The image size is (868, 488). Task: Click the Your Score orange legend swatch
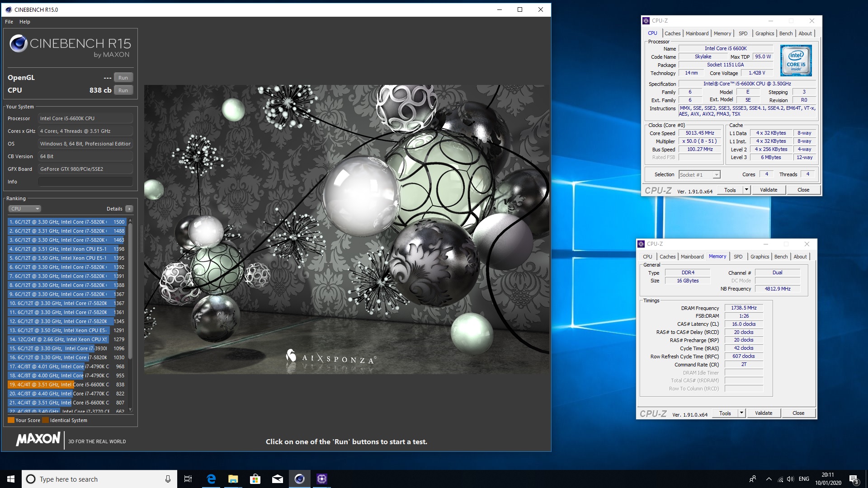click(11, 420)
